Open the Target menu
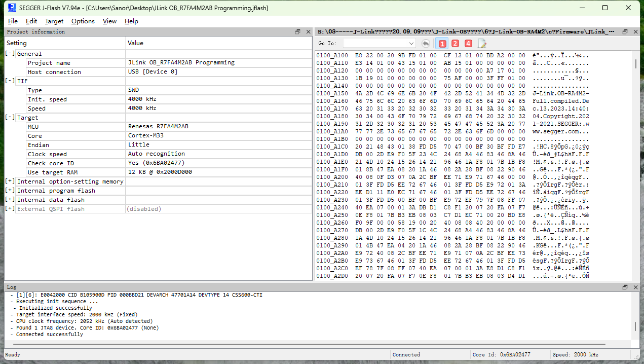This screenshot has height=364, width=644. (54, 21)
